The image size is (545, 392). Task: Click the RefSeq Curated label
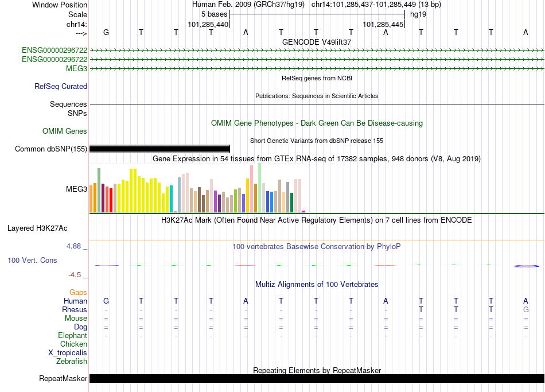click(60, 86)
